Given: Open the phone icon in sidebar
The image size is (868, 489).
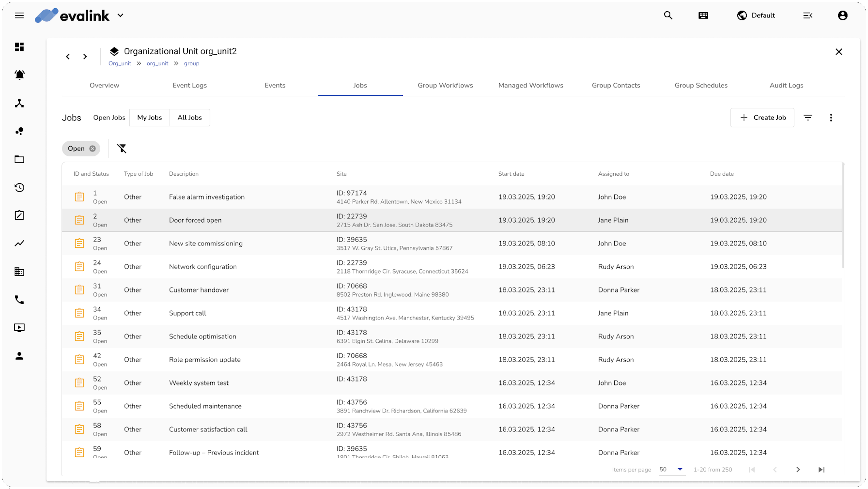Looking at the screenshot, I should [x=19, y=300].
